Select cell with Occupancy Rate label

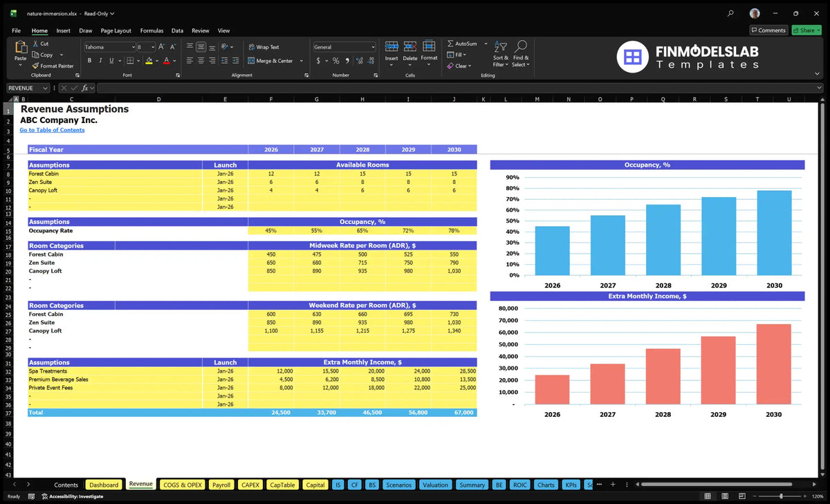[51, 230]
